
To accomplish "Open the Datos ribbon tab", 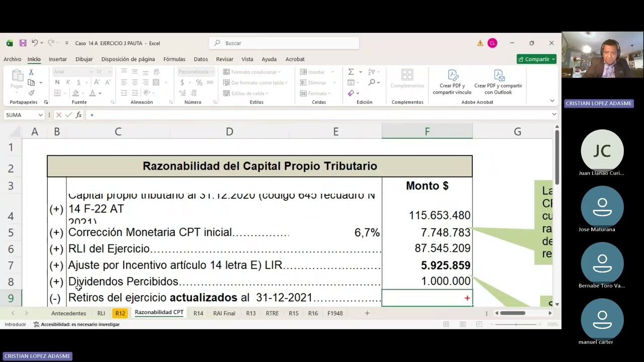I will point(201,59).
